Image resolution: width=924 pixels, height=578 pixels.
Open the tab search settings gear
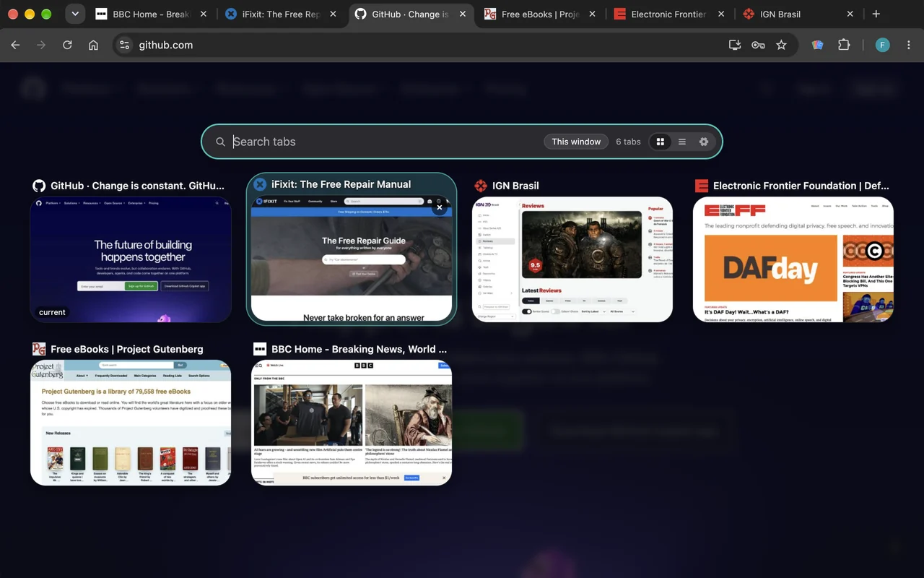[x=704, y=142]
